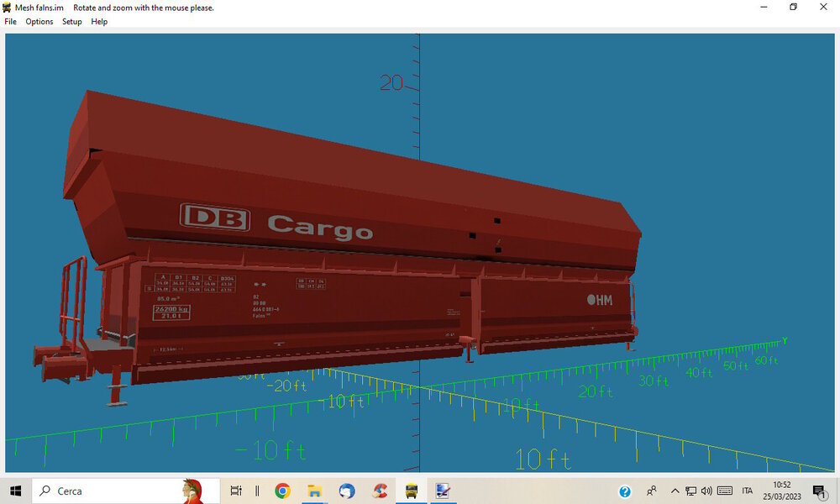Close the Mesh viewer window
The height and width of the screenshot is (504, 840).
[x=823, y=7]
